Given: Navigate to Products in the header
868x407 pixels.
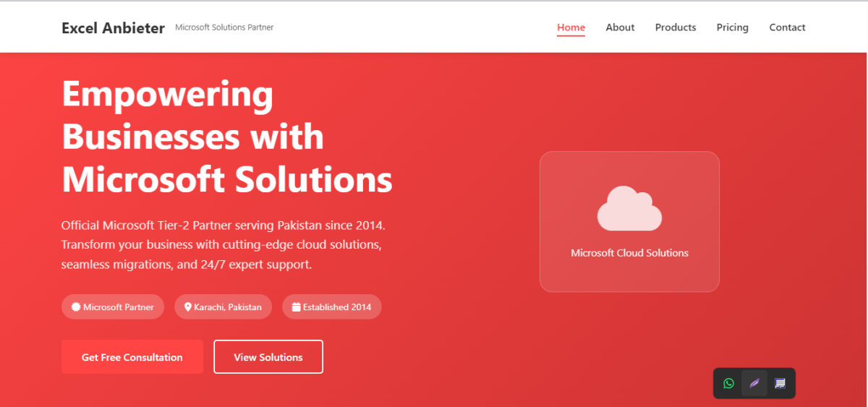Looking at the screenshot, I should click(x=676, y=27).
